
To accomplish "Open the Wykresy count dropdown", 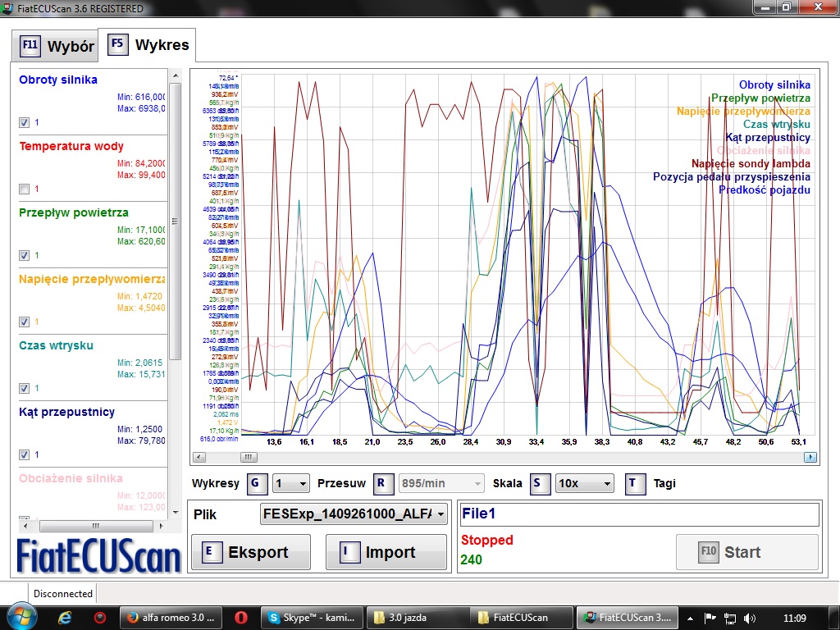I will tap(291, 483).
